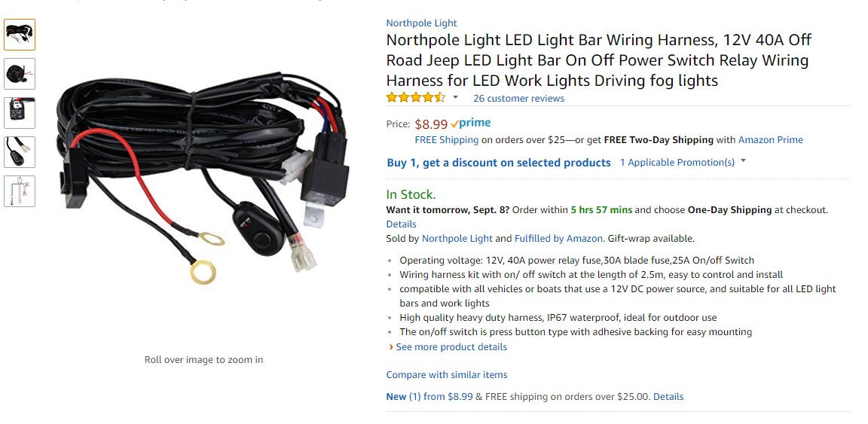Open New (1) from $8.99 offers
The image size is (868, 424).
(429, 396)
